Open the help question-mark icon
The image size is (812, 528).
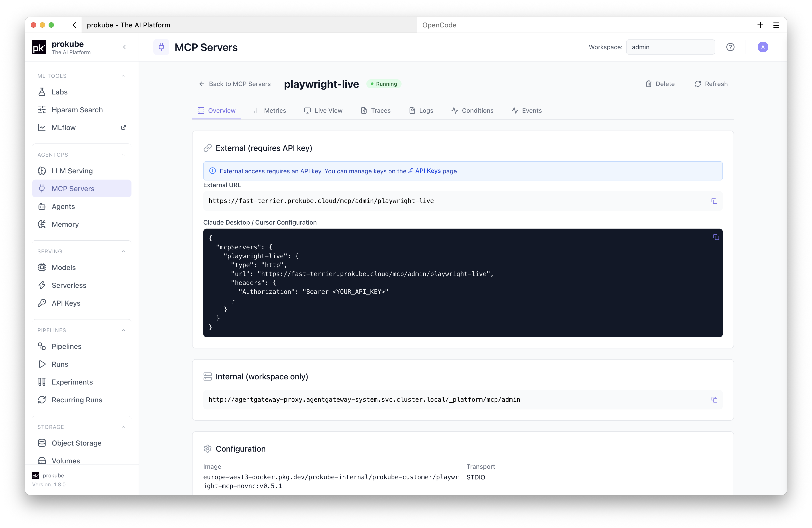[x=730, y=47]
